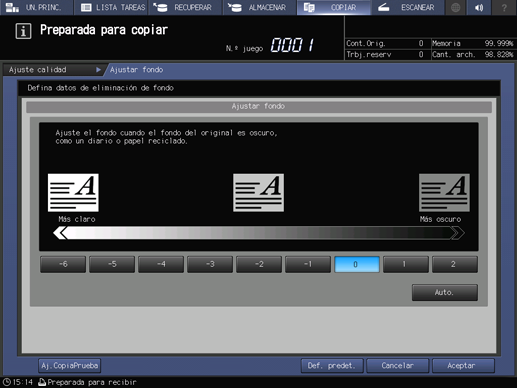517x388 pixels.
Task: Open help with question mark icon
Action: (504, 7)
